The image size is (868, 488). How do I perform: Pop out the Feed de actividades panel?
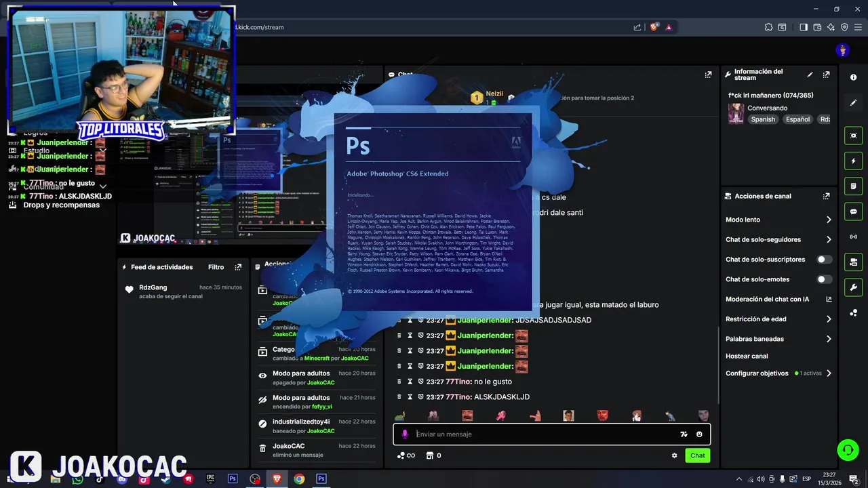click(238, 267)
